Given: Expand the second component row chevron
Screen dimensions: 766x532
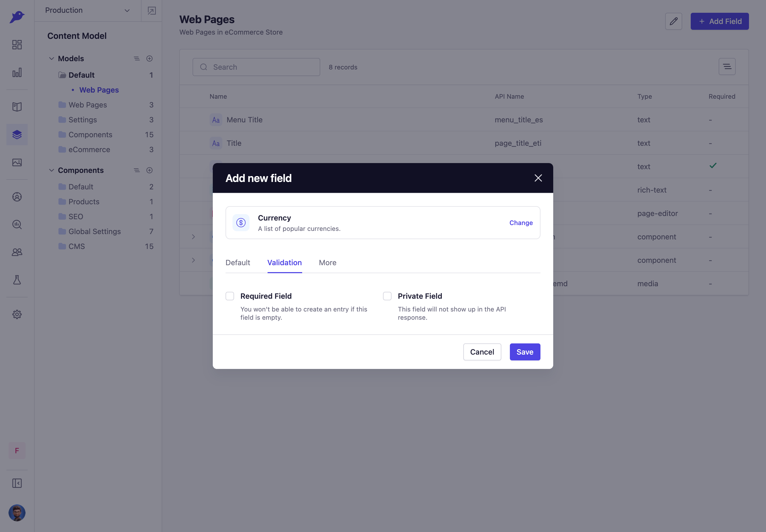Looking at the screenshot, I should (x=193, y=260).
